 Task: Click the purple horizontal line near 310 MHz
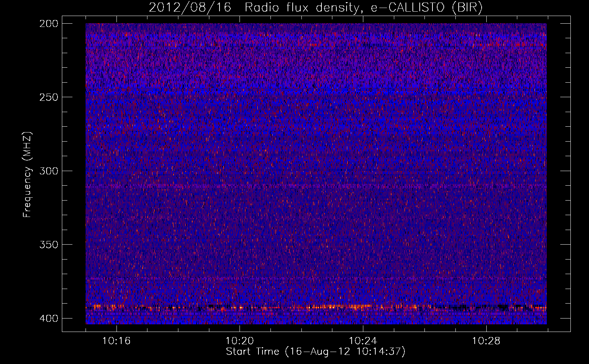tap(316, 186)
